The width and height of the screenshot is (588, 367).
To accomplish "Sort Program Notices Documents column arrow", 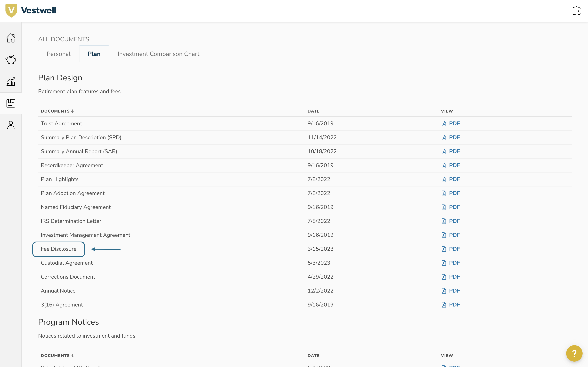I will pyautogui.click(x=72, y=356).
